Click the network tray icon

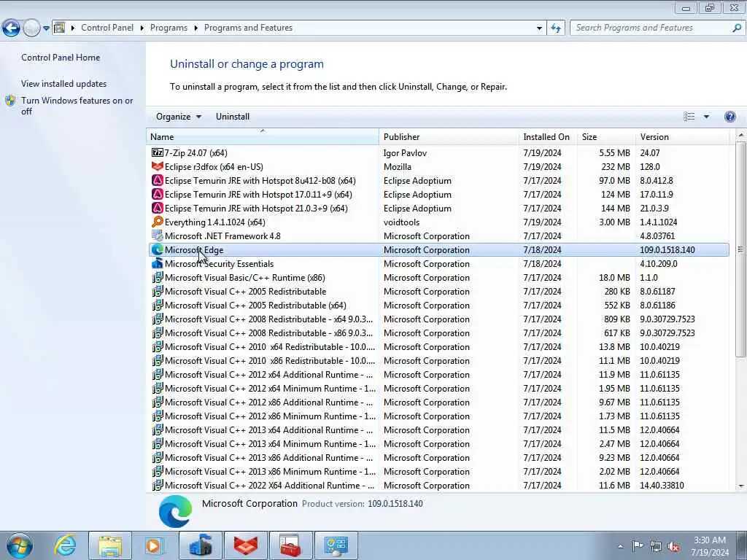tap(656, 546)
